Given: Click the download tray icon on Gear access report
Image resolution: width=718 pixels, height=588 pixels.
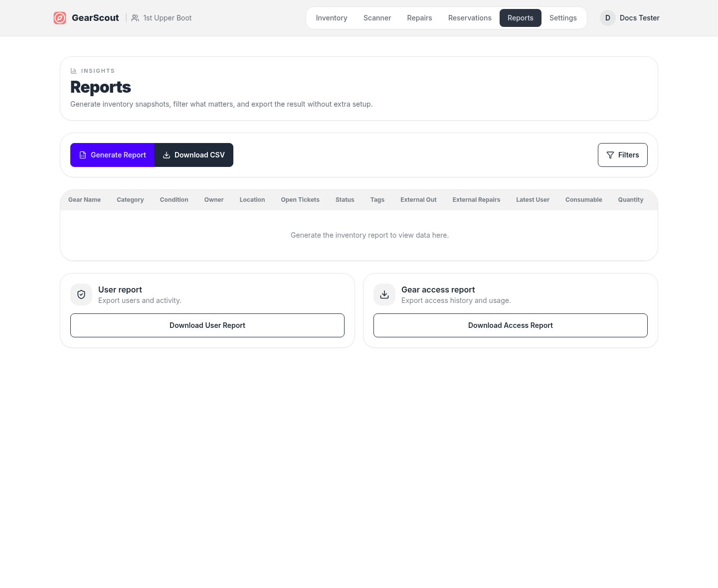Looking at the screenshot, I should (384, 294).
